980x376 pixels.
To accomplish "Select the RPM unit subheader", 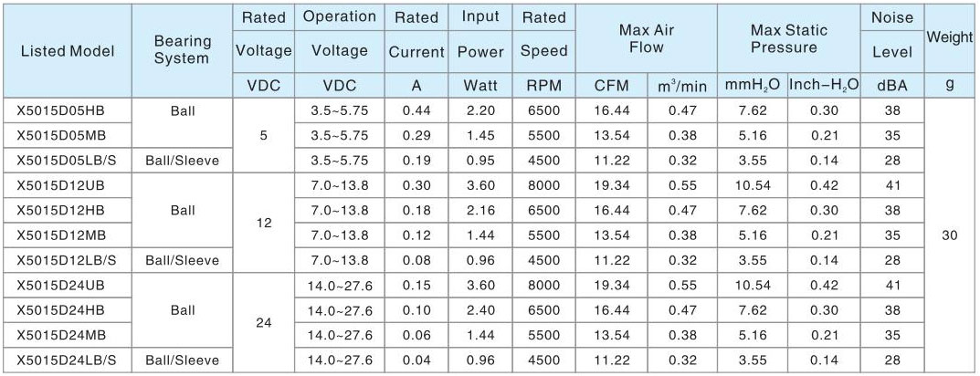I will [543, 86].
